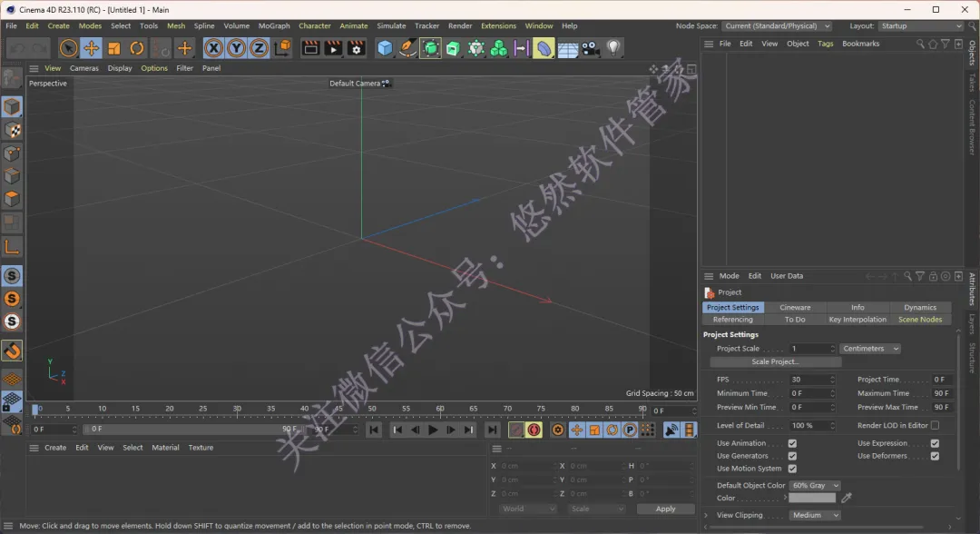Open World coordinate dropdown
Image resolution: width=980 pixels, height=534 pixels.
coord(528,509)
